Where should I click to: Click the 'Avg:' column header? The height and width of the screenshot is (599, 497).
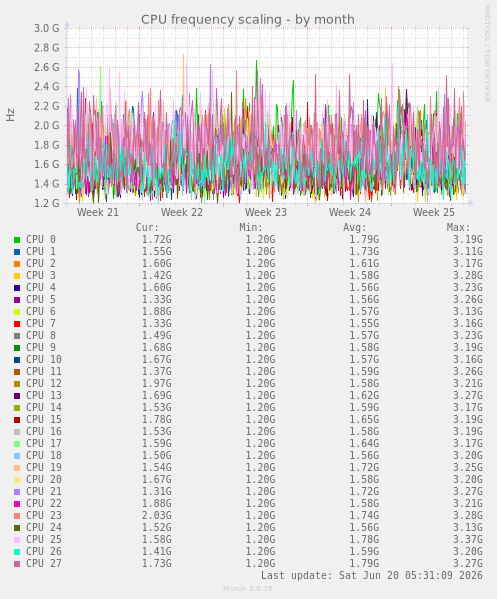tap(355, 228)
